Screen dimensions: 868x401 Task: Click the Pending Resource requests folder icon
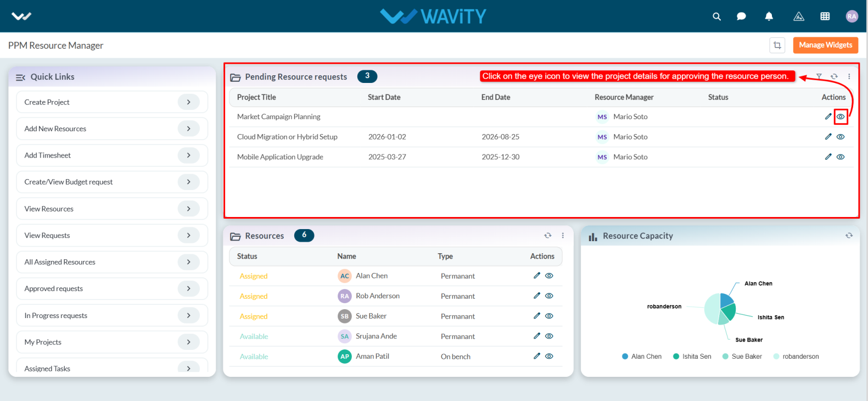pos(236,77)
